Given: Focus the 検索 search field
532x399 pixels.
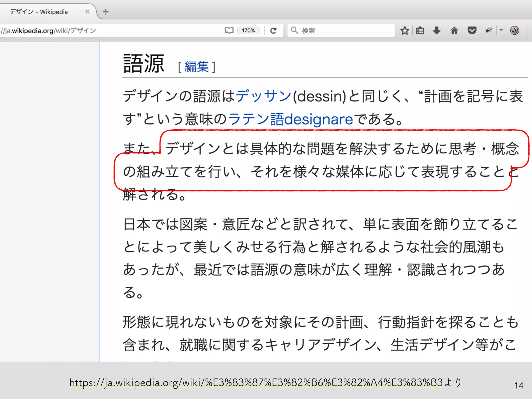Looking at the screenshot, I should 341,31.
